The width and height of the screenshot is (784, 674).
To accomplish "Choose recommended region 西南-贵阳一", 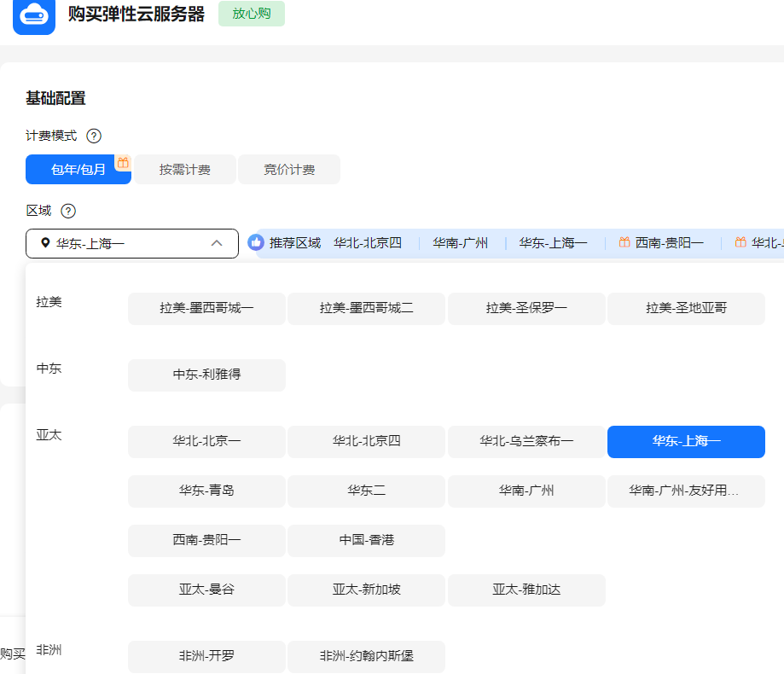I will click(669, 243).
